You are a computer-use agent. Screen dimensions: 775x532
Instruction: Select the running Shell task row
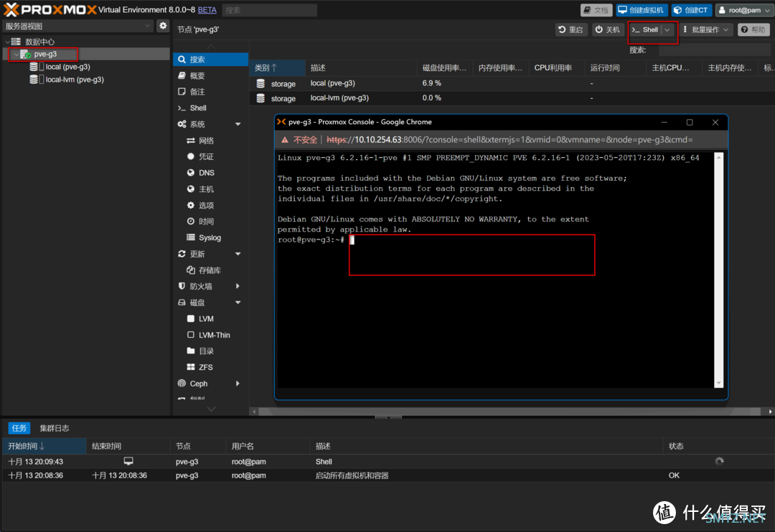387,461
